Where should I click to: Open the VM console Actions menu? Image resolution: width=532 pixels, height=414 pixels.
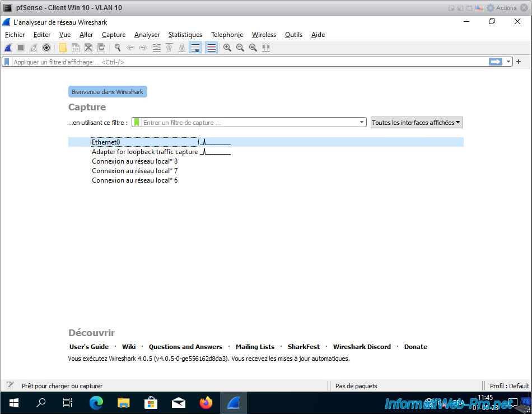pos(501,8)
